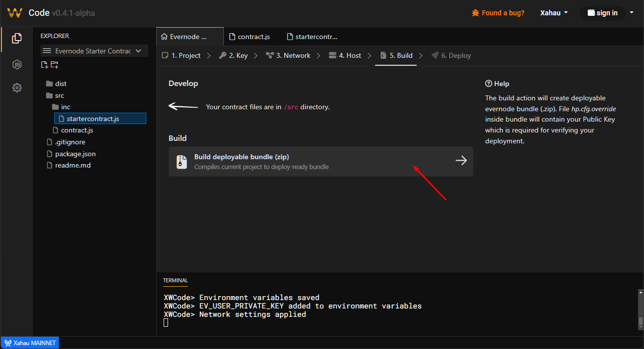
Task: Switch to the Evernode tab
Action: click(190, 37)
